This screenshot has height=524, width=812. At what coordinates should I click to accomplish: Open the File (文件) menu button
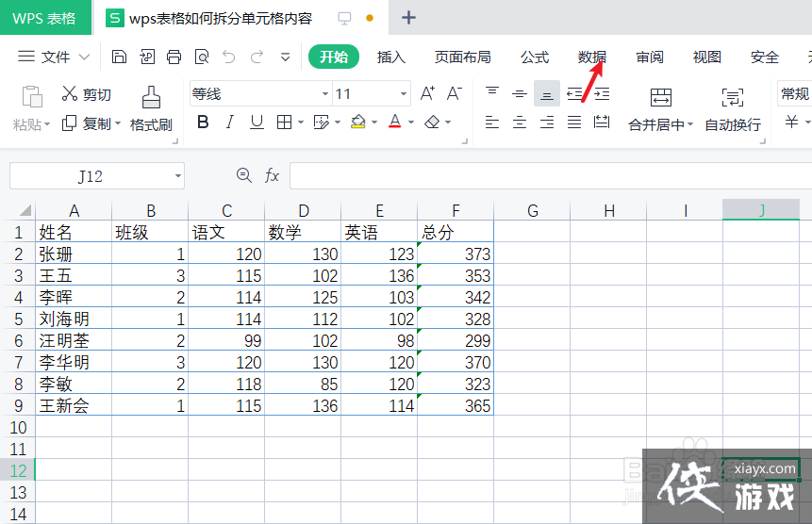pos(56,57)
